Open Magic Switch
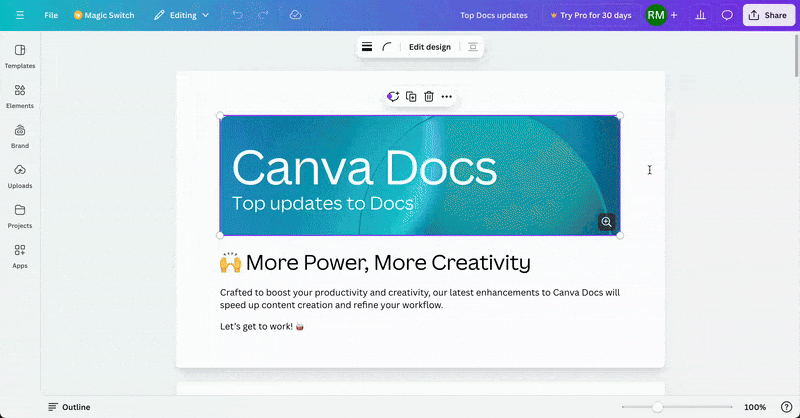 [x=104, y=15]
